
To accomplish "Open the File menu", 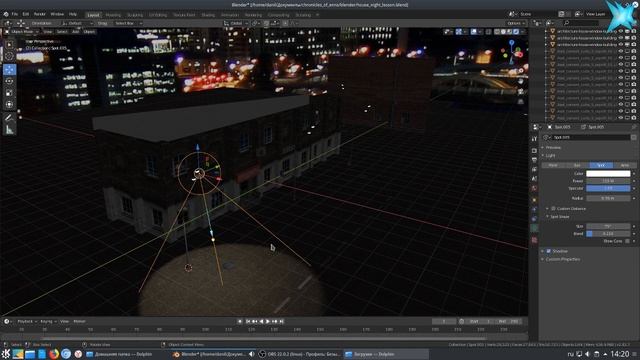I will (x=15, y=14).
